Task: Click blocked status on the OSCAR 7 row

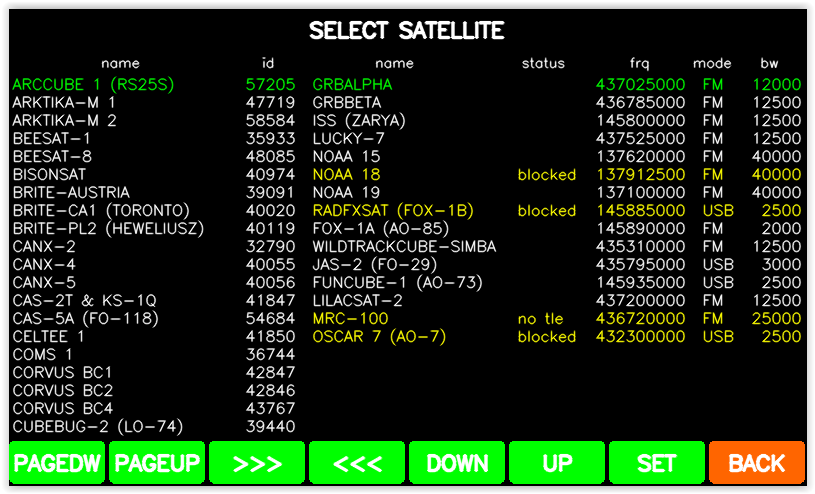Action: 547,336
